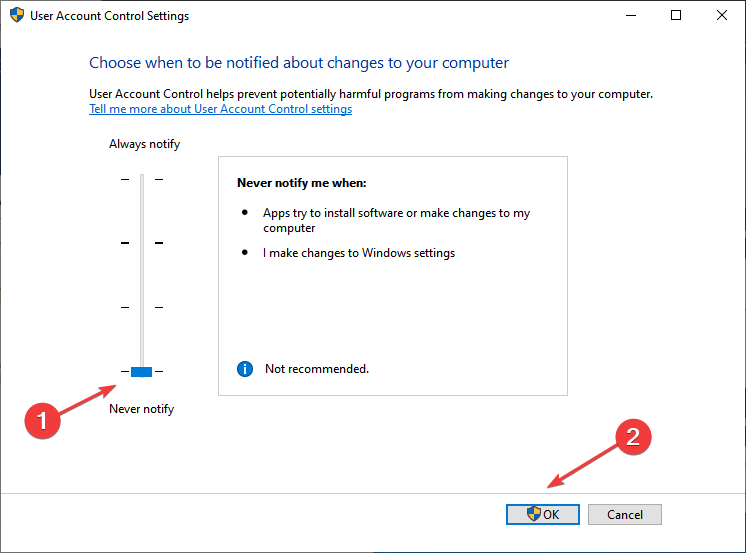Set slider to the second tick from top
The image size is (746, 553).
tap(142, 243)
